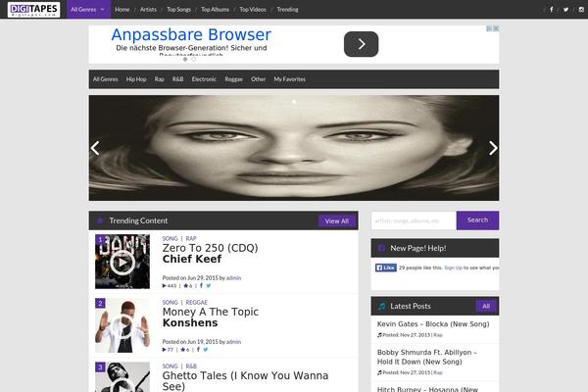Open Zero To 250 (CDQ) title

pos(210,248)
